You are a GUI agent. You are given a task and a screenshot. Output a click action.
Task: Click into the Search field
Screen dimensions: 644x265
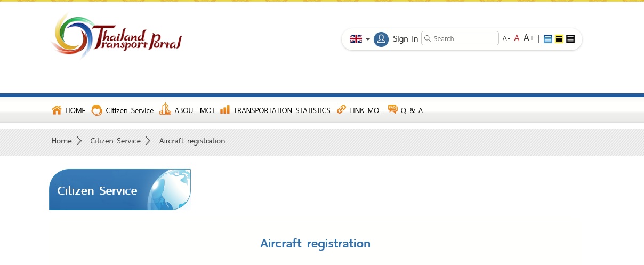[x=464, y=38]
